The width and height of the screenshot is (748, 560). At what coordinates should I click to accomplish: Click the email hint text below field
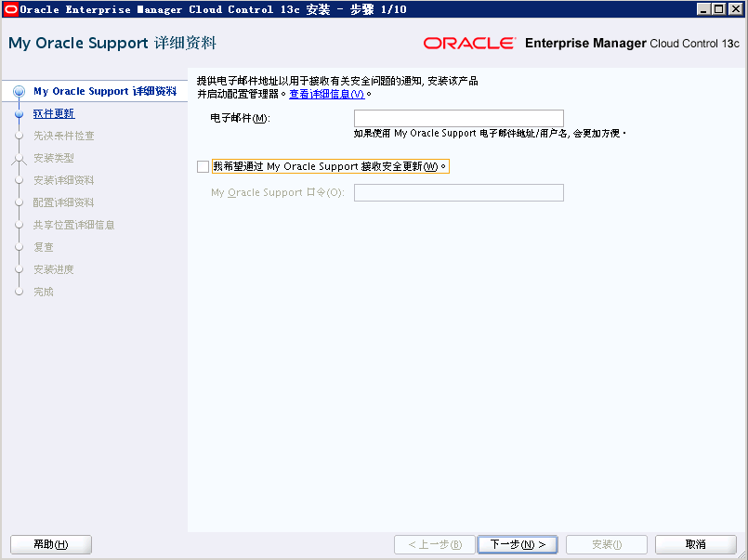point(490,134)
